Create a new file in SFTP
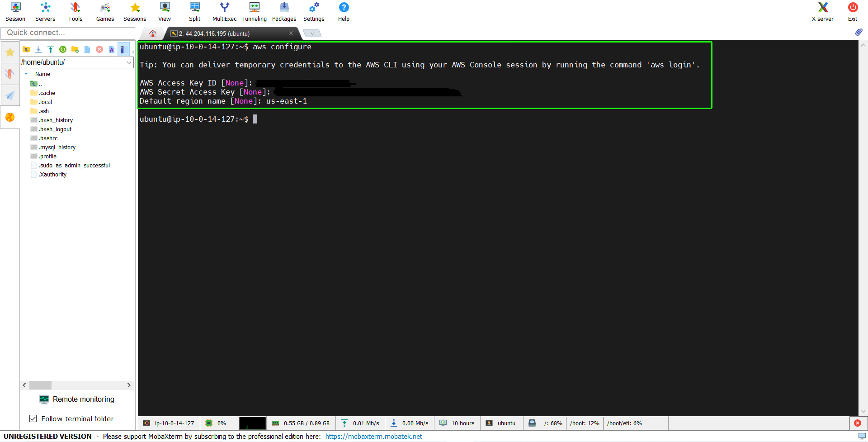This screenshot has height=442, width=868. tap(87, 49)
